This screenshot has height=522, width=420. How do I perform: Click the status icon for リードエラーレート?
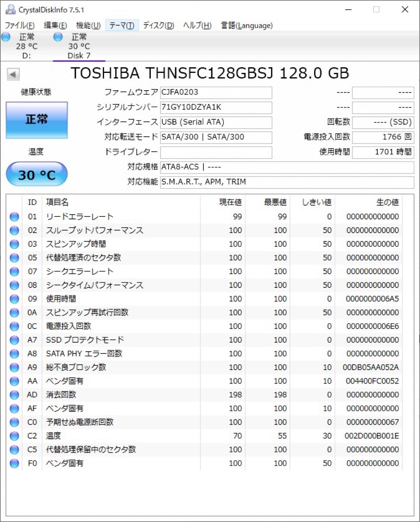[14, 217]
